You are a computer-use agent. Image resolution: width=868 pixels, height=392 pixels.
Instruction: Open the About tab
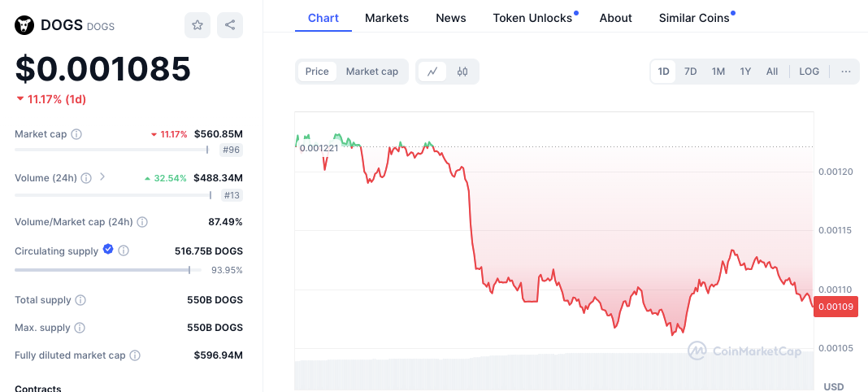tap(615, 18)
